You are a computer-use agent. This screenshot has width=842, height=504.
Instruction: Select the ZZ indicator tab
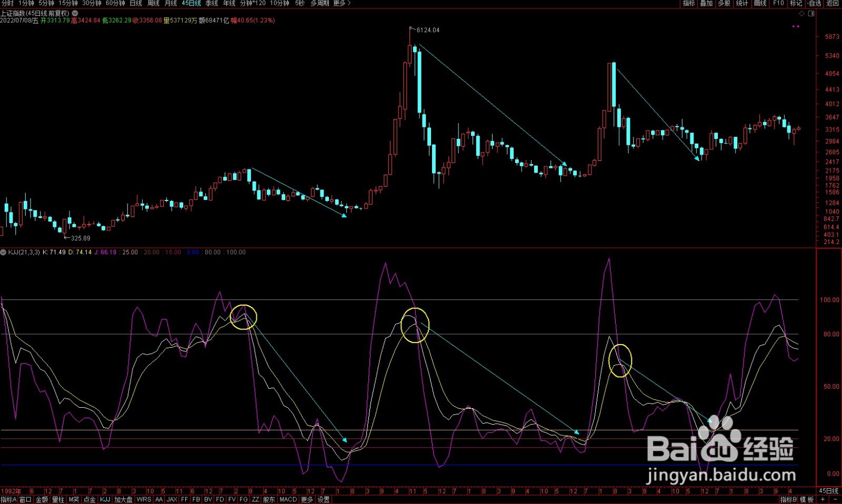tap(255, 500)
